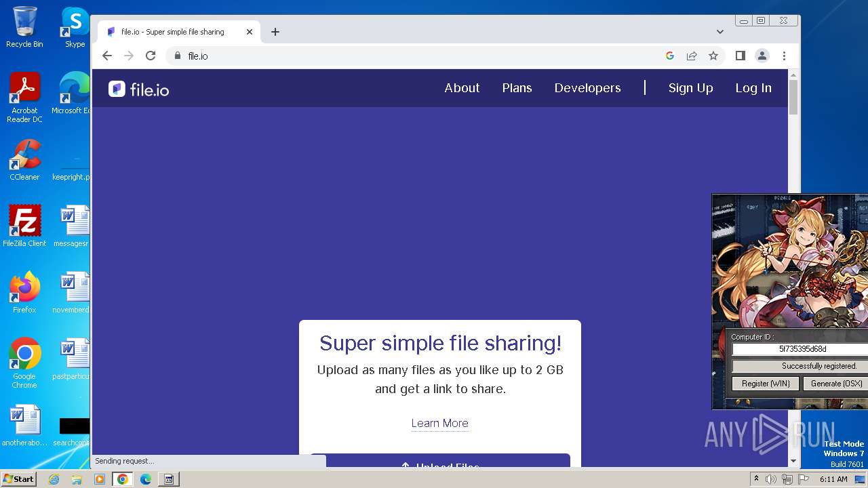Viewport: 868px width, 488px height.
Task: Click the page scrollbar down arrow
Action: 793,462
